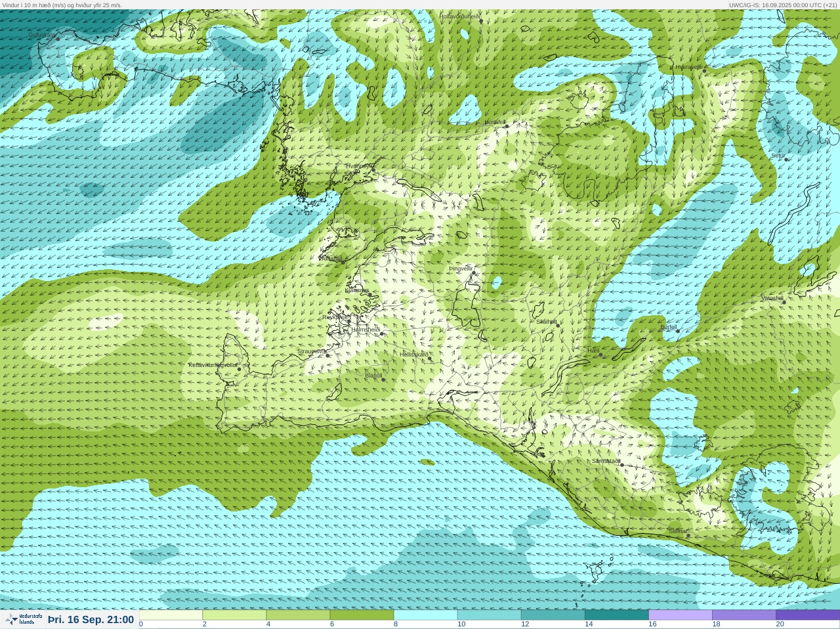
Task: Select the 12–14 m/s teal legend swatch
Action: (x=553, y=615)
